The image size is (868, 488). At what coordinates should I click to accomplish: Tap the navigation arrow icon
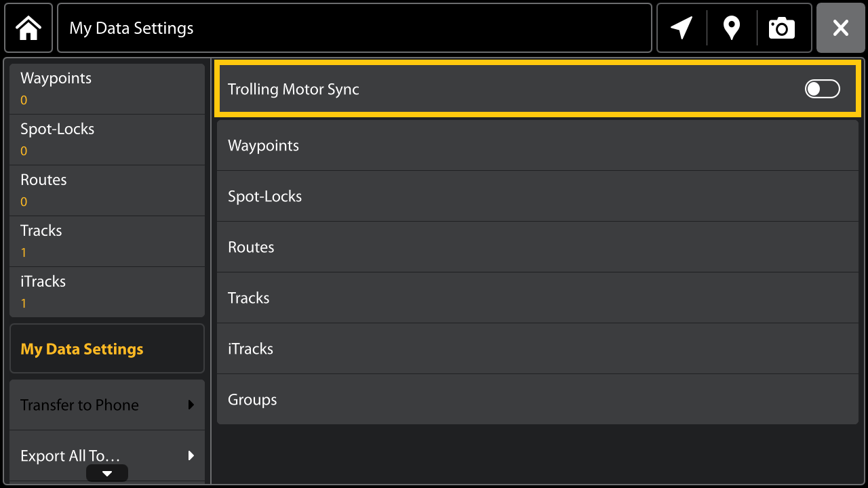tap(682, 28)
